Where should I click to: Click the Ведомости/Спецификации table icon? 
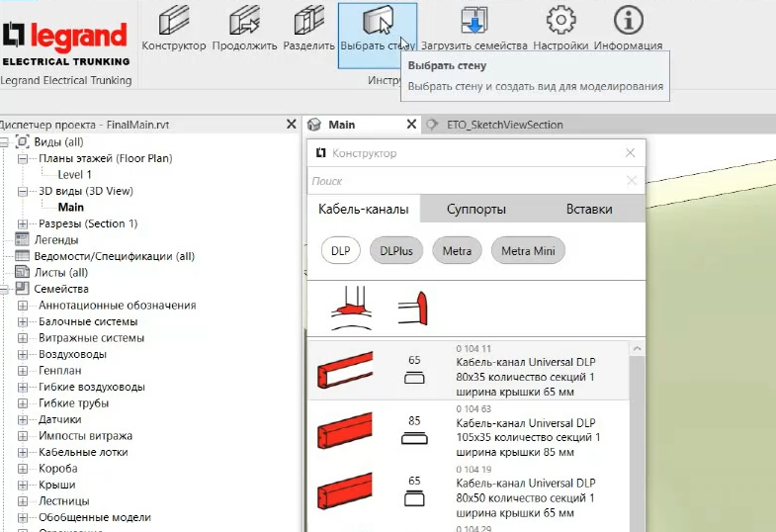click(x=22, y=256)
